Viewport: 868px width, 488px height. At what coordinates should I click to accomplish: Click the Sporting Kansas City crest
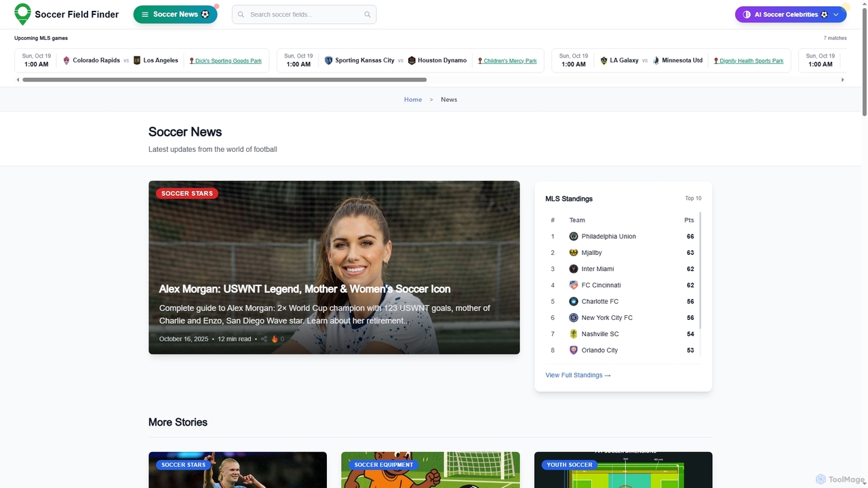[329, 60]
